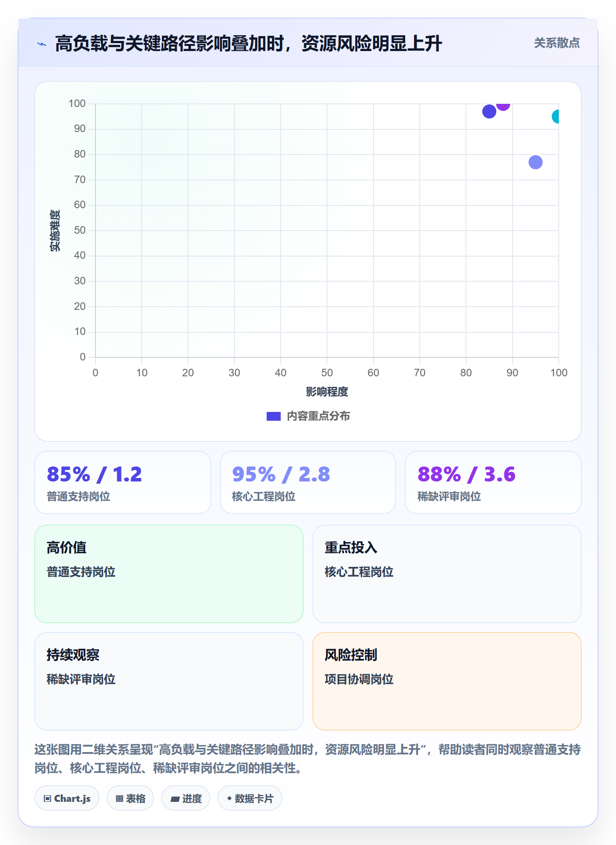This screenshot has height=845, width=616.
Task: Click the cyan scatter point at the right edge
Action: tap(556, 117)
